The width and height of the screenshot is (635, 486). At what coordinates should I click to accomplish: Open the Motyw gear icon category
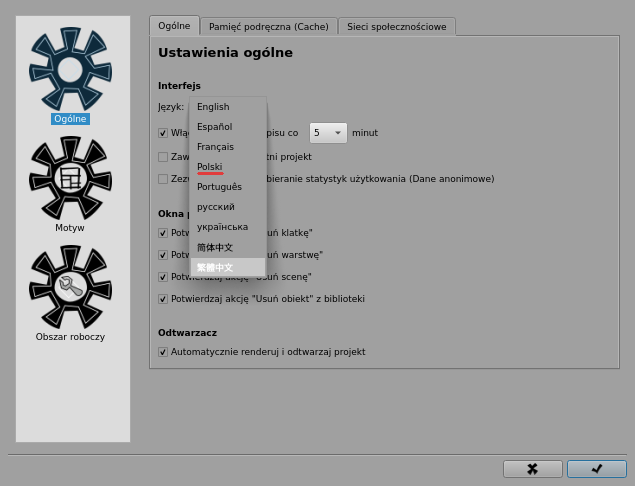click(70, 178)
